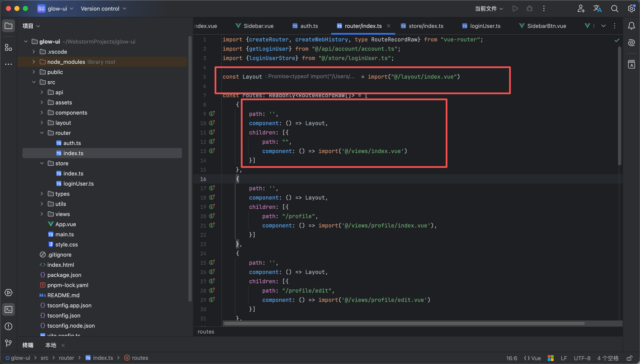Collapse the router folder
Viewport: 640px width, 364px height.
pos(42,133)
